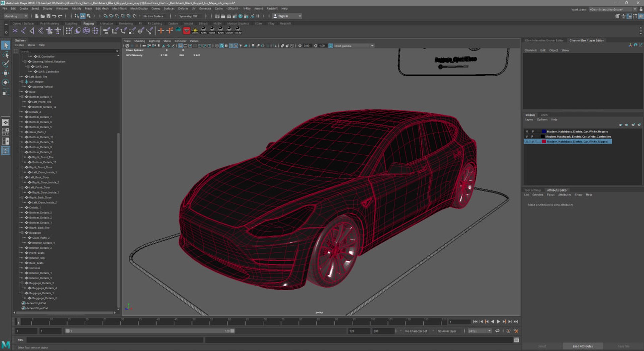Click the current frame input field

click(460, 321)
